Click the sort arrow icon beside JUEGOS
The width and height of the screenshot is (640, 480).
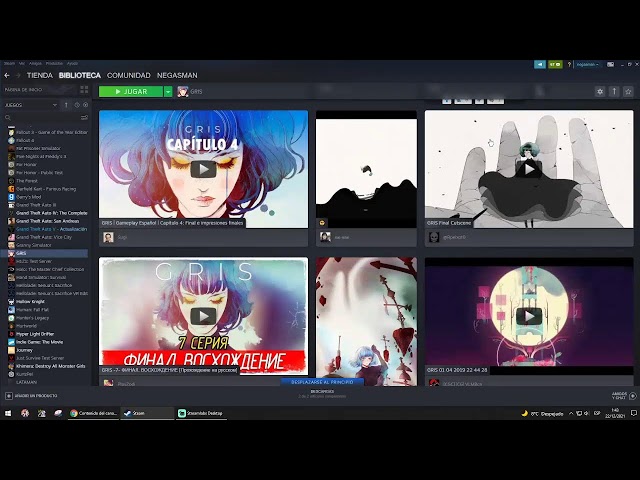tap(66, 105)
